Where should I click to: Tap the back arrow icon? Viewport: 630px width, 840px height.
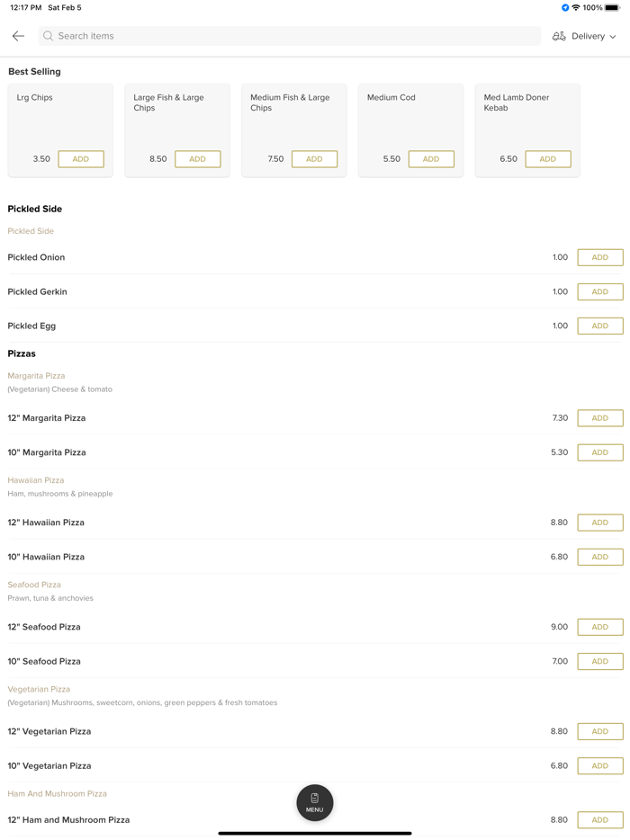(x=18, y=36)
